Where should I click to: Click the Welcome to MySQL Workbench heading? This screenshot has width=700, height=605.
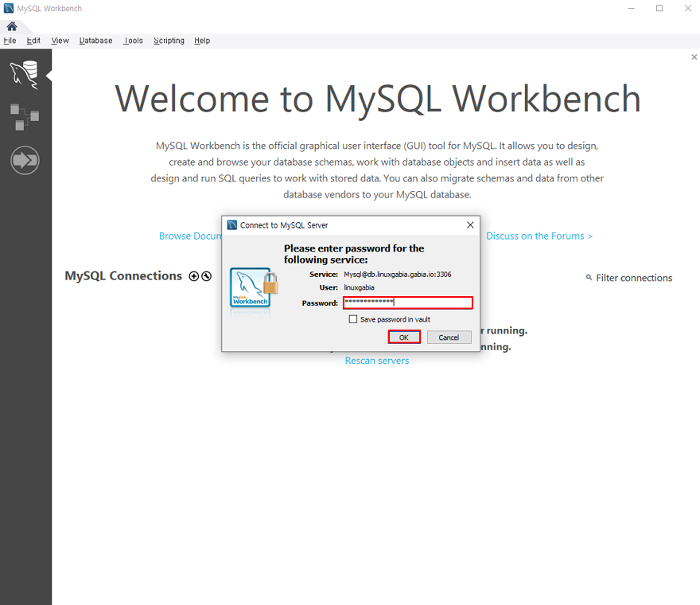click(378, 100)
